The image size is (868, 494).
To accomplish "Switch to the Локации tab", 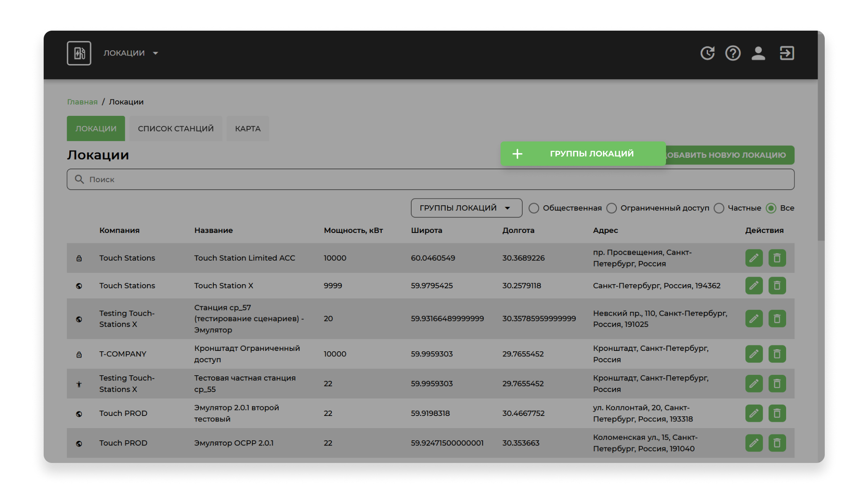I will point(96,128).
